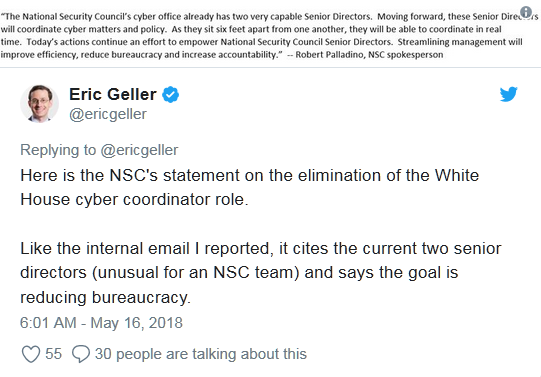541x377 pixels.
Task: Open the 6:01 AM - May 16, 2018 timestamp
Action: click(101, 323)
